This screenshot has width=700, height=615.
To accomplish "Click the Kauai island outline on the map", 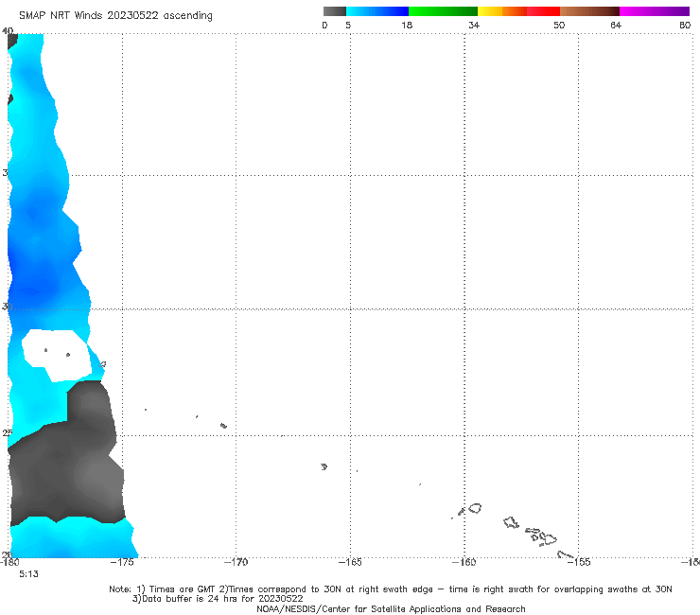I will 475,508.
